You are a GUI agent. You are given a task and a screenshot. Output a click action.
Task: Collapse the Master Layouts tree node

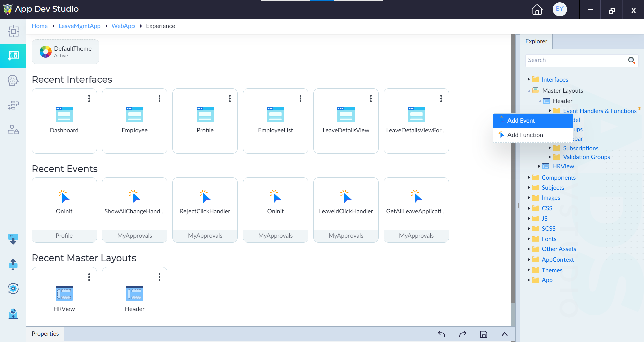(x=529, y=91)
